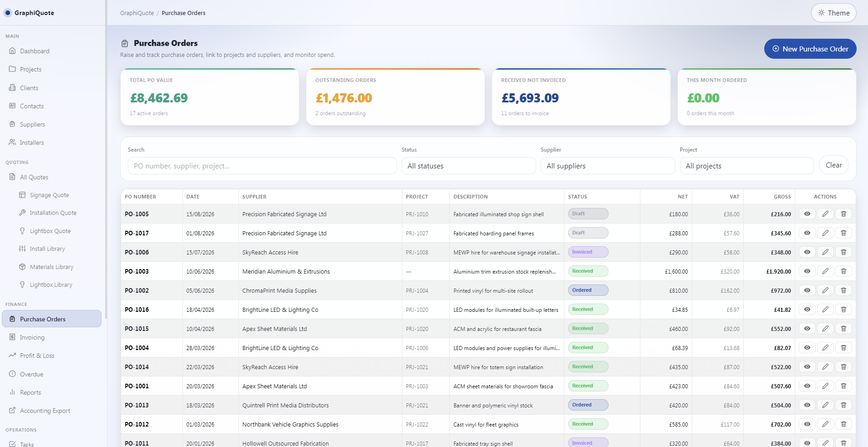
Task: Click the GraphiQuote logo icon
Action: (x=8, y=13)
